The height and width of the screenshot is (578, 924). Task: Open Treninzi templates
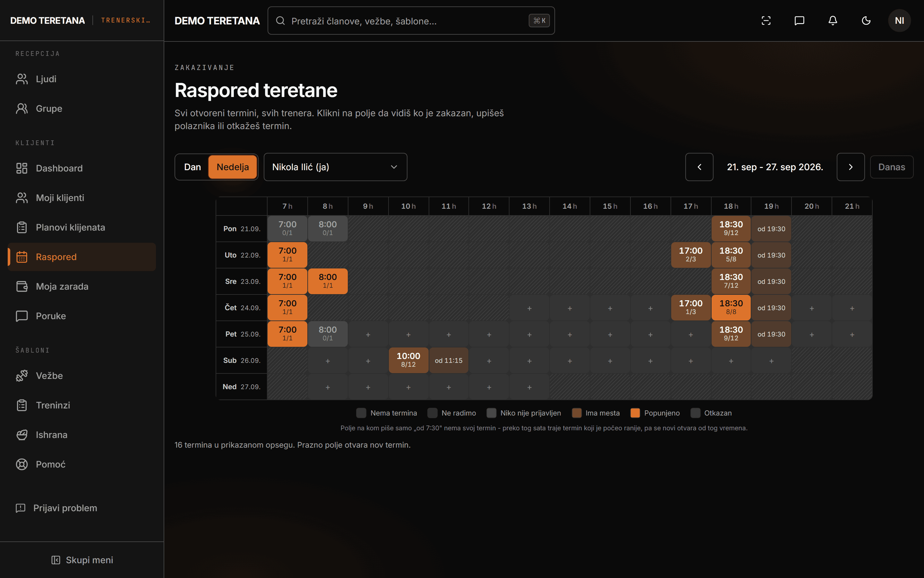82,405
